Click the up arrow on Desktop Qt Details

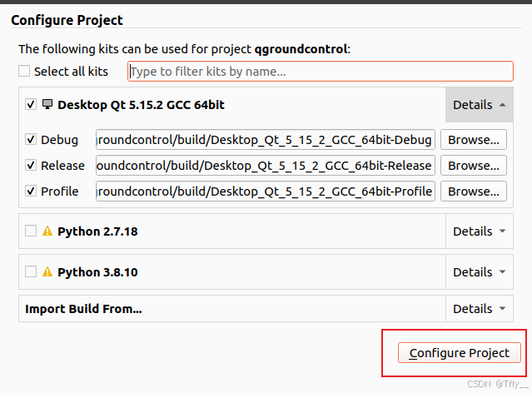503,105
